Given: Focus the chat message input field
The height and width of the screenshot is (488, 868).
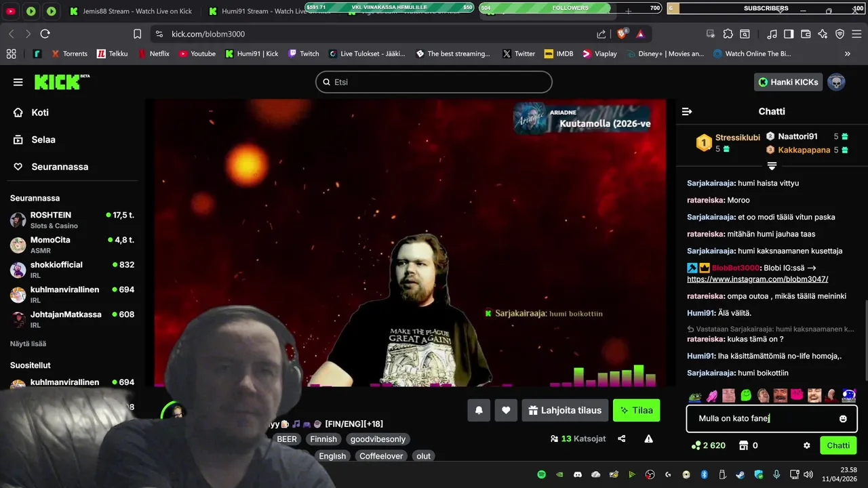Looking at the screenshot, I should [772, 419].
